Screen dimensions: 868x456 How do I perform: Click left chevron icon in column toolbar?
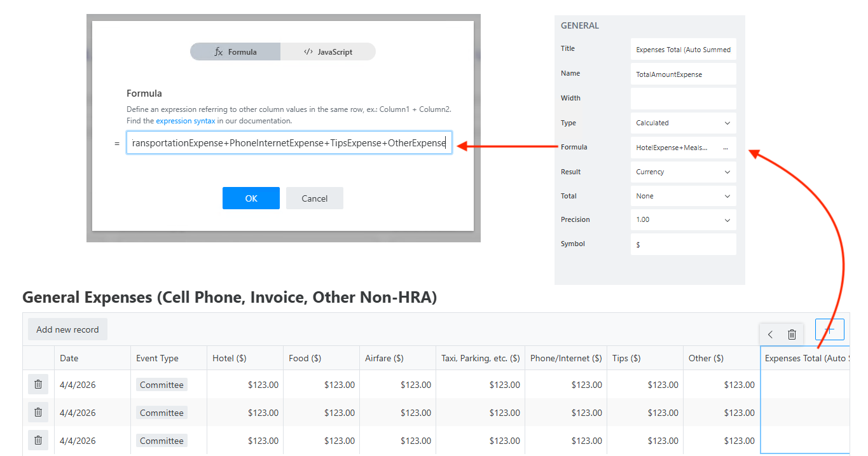click(x=771, y=335)
